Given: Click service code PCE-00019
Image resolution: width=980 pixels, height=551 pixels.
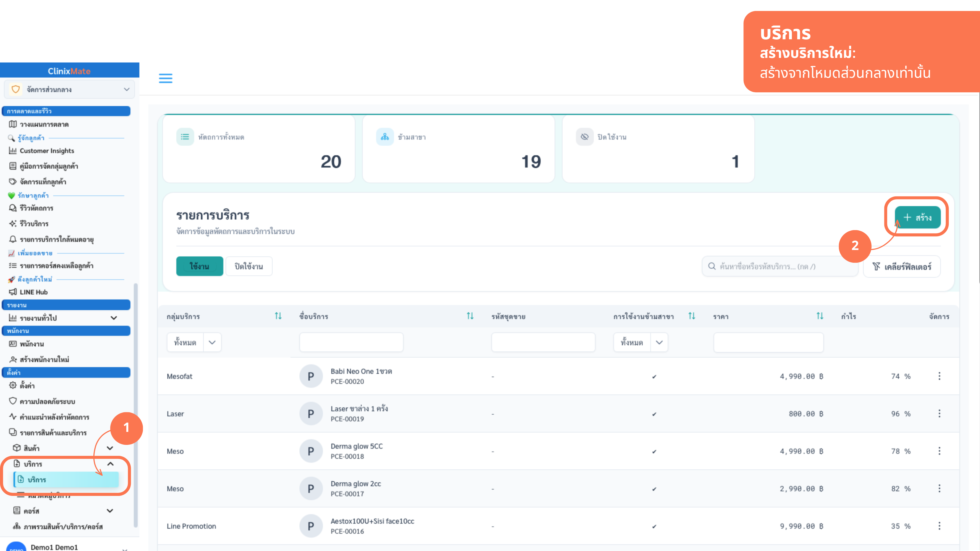Looking at the screenshot, I should [347, 419].
